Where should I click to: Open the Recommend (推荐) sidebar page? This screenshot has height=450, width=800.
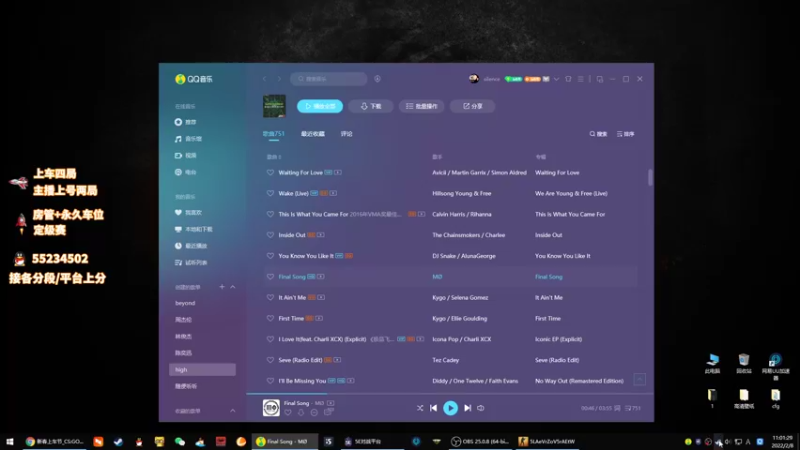point(185,122)
